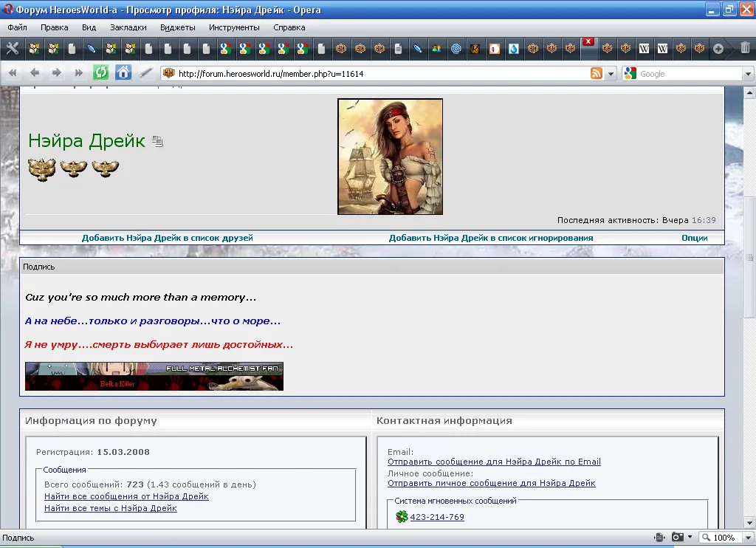Click 'Добавить Нэйра Дрейк в список игнорирования'
Viewport: 756px width, 548px height.
(x=491, y=238)
